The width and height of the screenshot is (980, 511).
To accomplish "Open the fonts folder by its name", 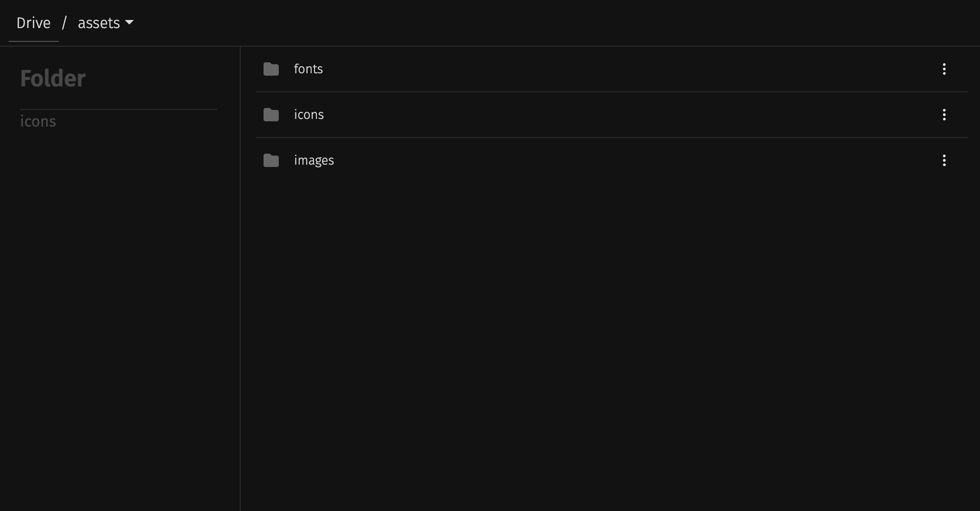I will click(308, 69).
